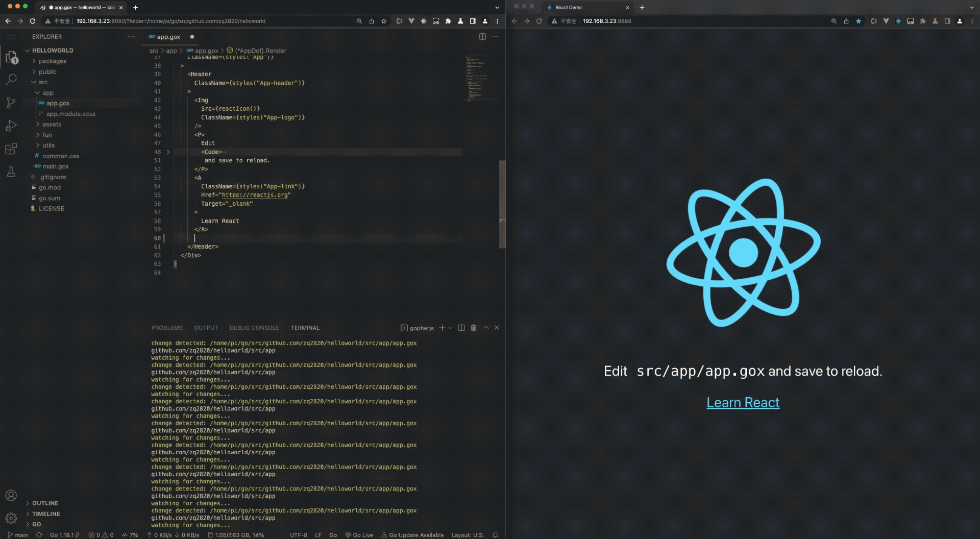This screenshot has height=539, width=980.
Task: Open the Run and Debug view
Action: [11, 126]
